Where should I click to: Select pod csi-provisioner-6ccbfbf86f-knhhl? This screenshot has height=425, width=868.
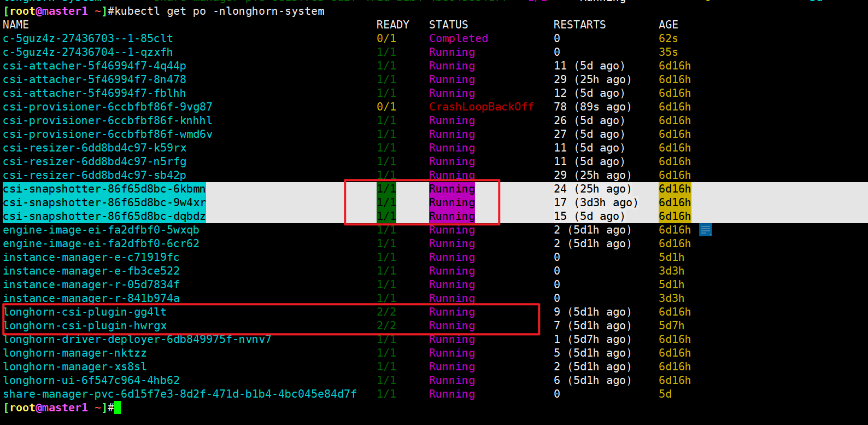[108, 120]
